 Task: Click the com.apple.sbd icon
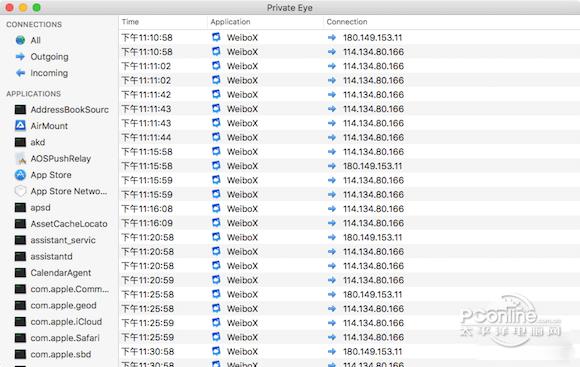[20, 354]
